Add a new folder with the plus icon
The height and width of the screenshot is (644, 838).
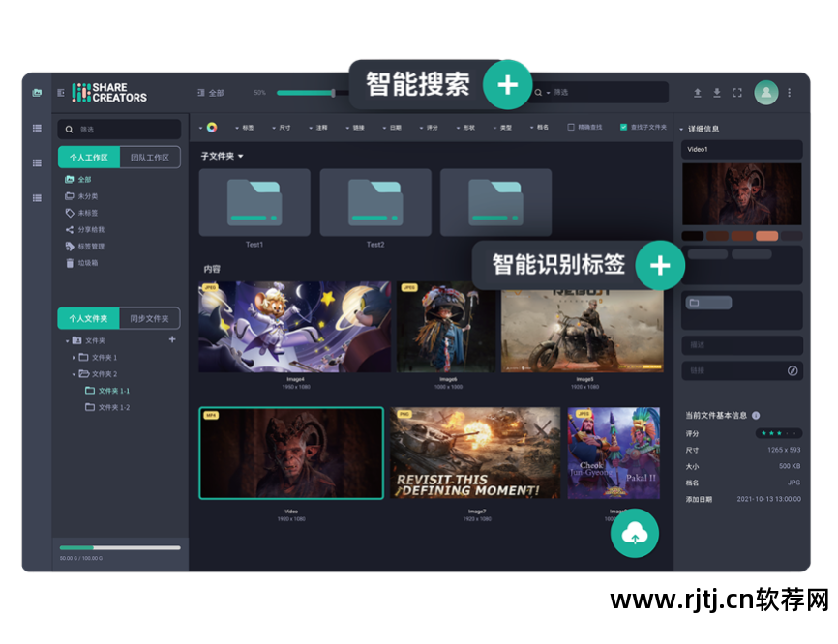point(172,339)
